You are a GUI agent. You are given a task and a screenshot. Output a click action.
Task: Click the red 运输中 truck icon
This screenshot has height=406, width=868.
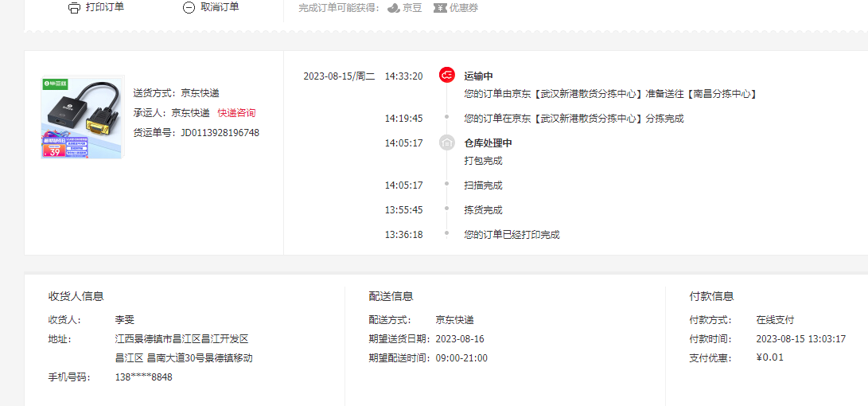(x=447, y=76)
